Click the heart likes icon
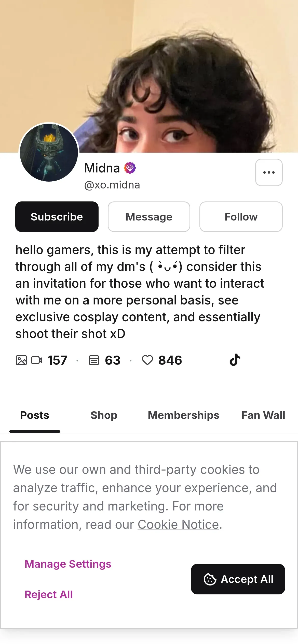The width and height of the screenshot is (298, 644). [147, 360]
